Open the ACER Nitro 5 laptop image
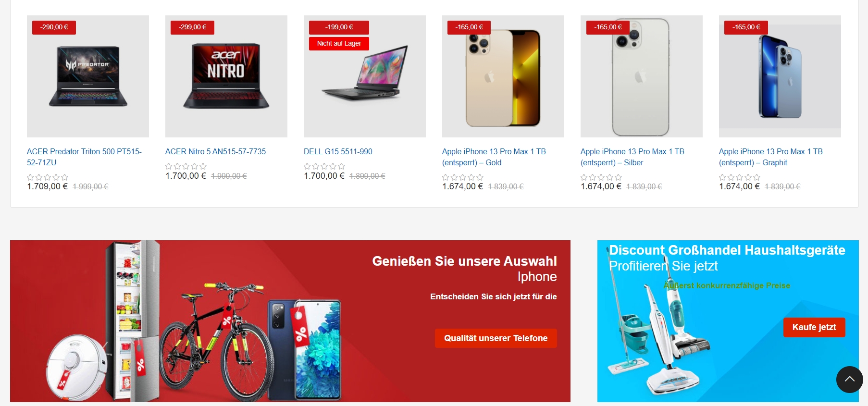 click(226, 76)
